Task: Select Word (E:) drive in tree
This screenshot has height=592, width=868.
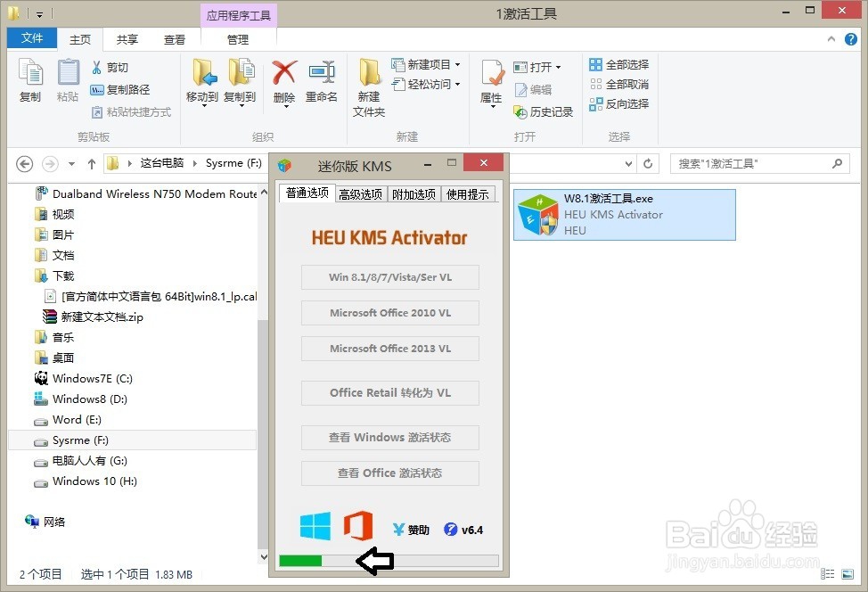Action: point(68,420)
